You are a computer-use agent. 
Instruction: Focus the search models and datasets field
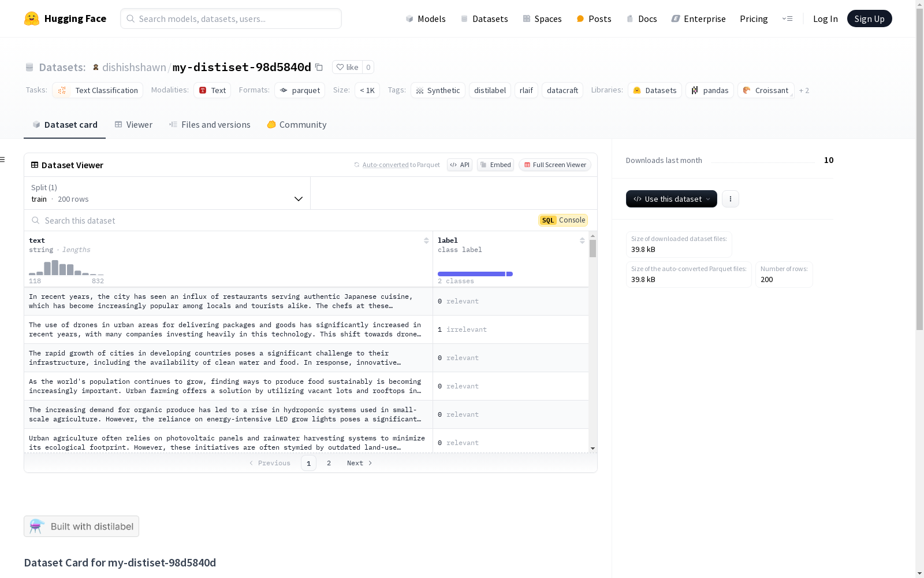(231, 18)
